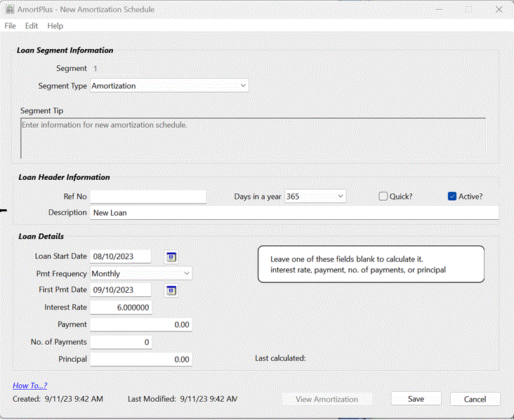Screen dimensions: 514x420
Task: Click the Last calculated: label
Action: point(280,358)
